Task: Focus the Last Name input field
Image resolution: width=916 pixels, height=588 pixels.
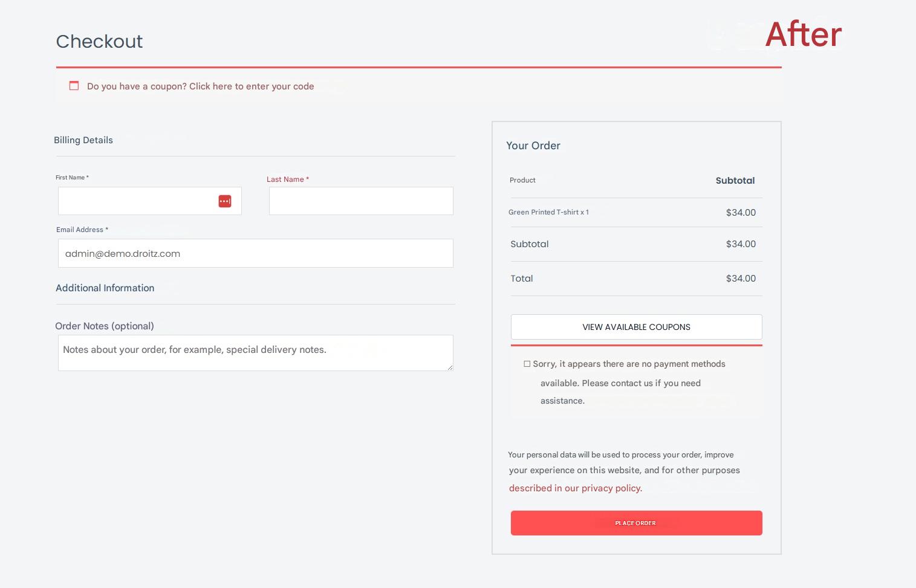Action: click(x=361, y=201)
